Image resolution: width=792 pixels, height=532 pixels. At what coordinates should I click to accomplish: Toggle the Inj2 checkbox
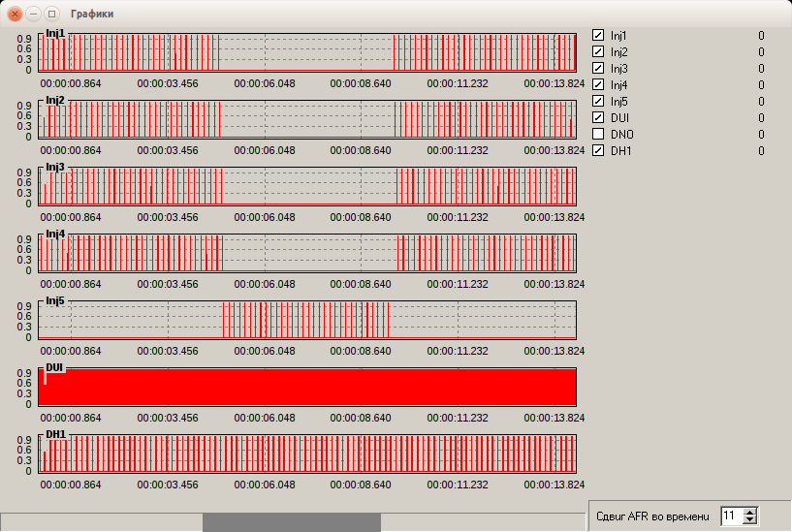point(598,51)
